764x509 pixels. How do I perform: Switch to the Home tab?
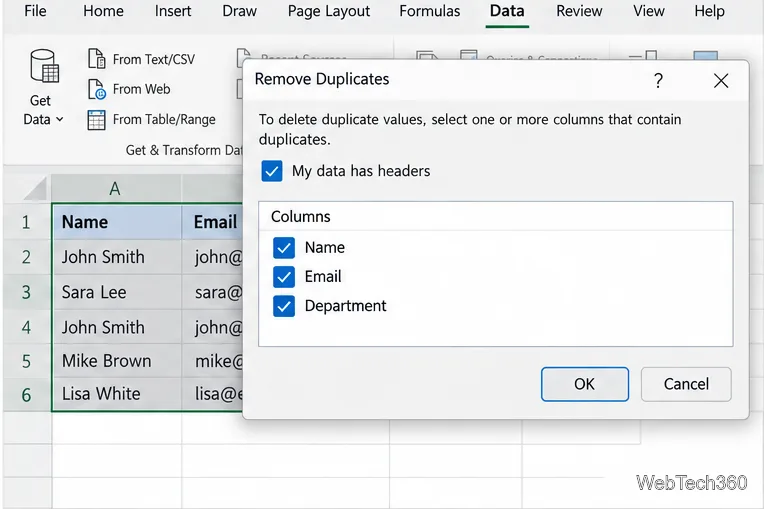tap(103, 11)
